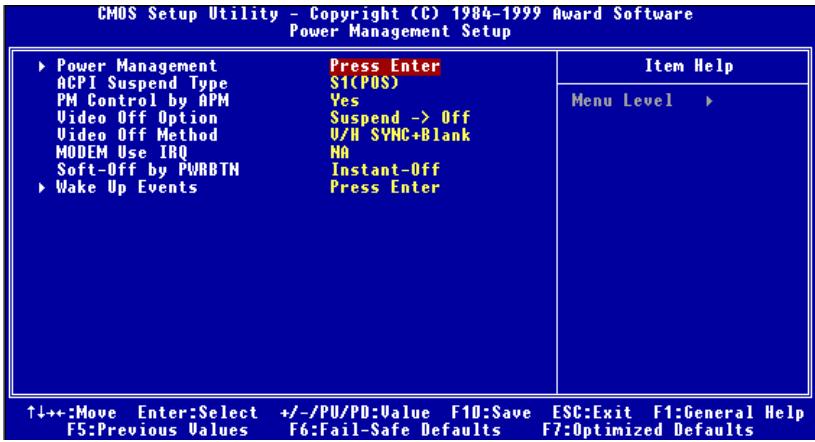
Task: Toggle the Yes value for APM control
Action: (344, 100)
